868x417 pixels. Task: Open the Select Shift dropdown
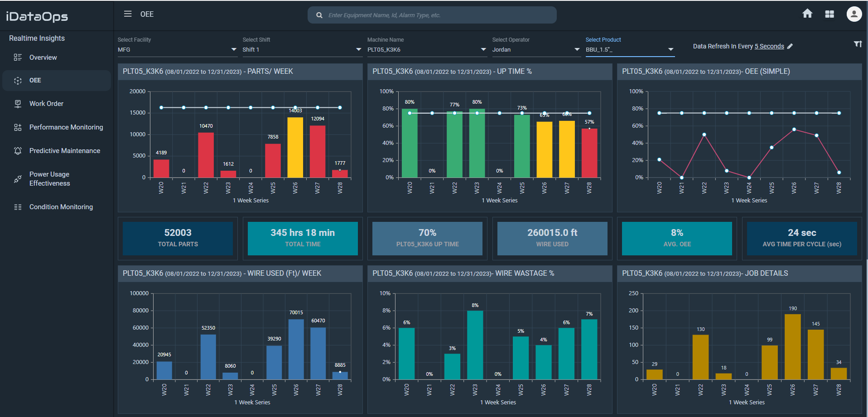(x=358, y=49)
